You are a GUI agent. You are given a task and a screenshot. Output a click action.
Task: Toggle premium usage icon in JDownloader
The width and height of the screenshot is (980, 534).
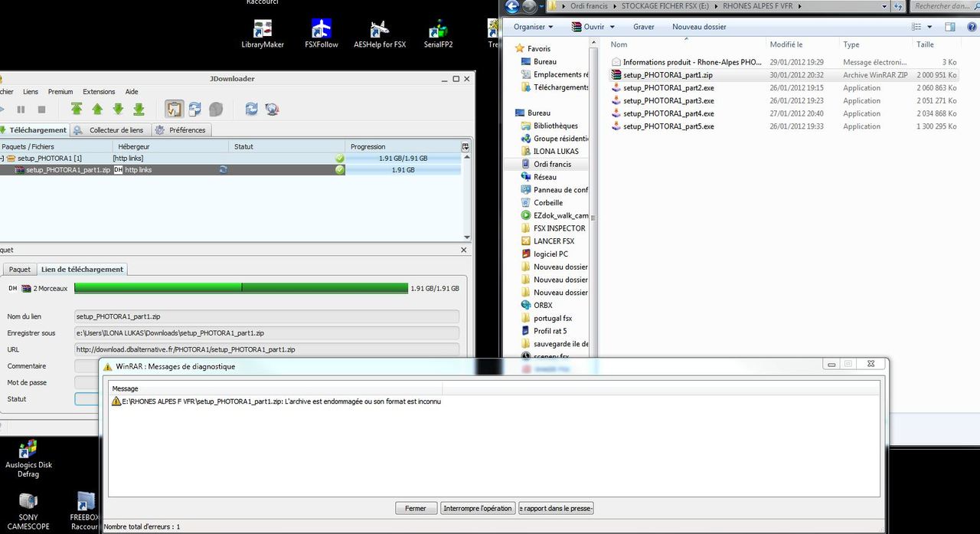[x=216, y=109]
